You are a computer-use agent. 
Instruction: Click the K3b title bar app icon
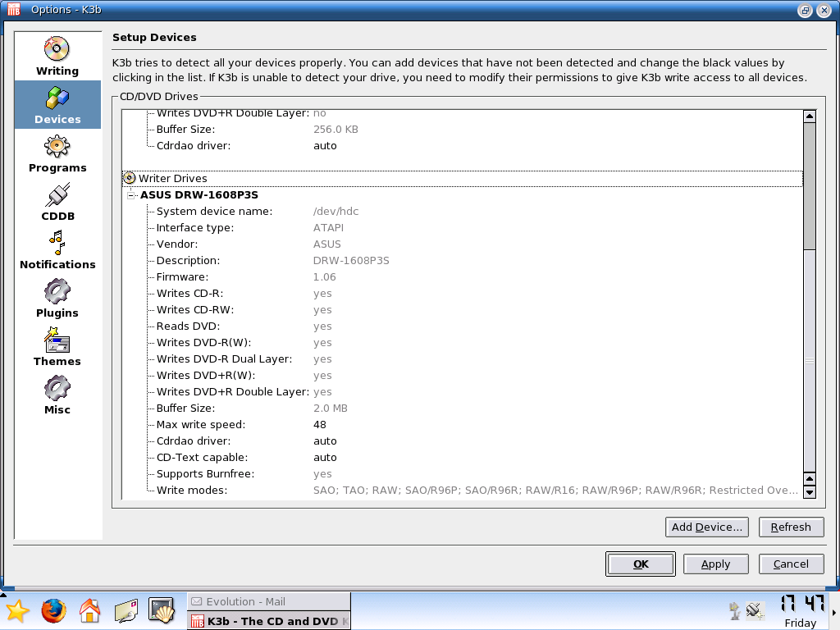pyautogui.click(x=13, y=10)
